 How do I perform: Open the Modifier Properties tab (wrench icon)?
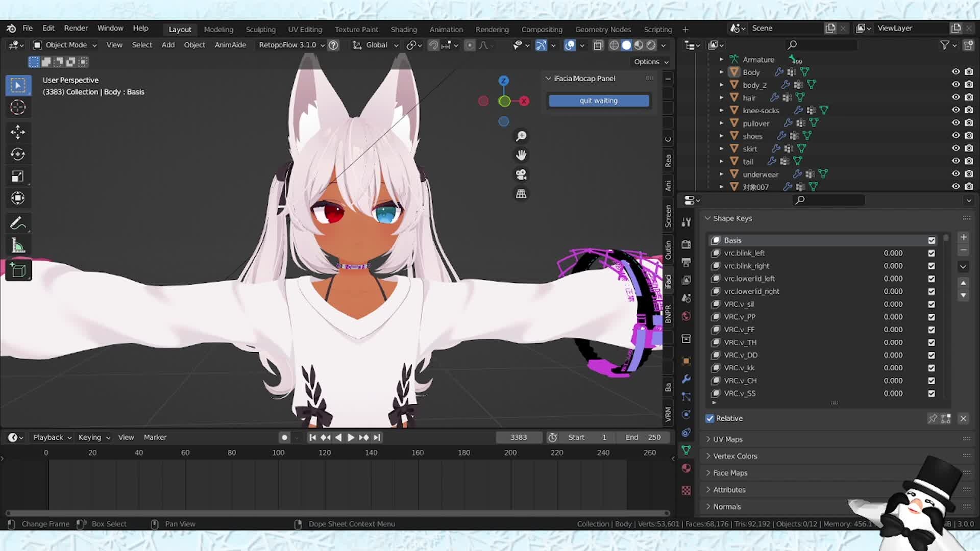686,379
